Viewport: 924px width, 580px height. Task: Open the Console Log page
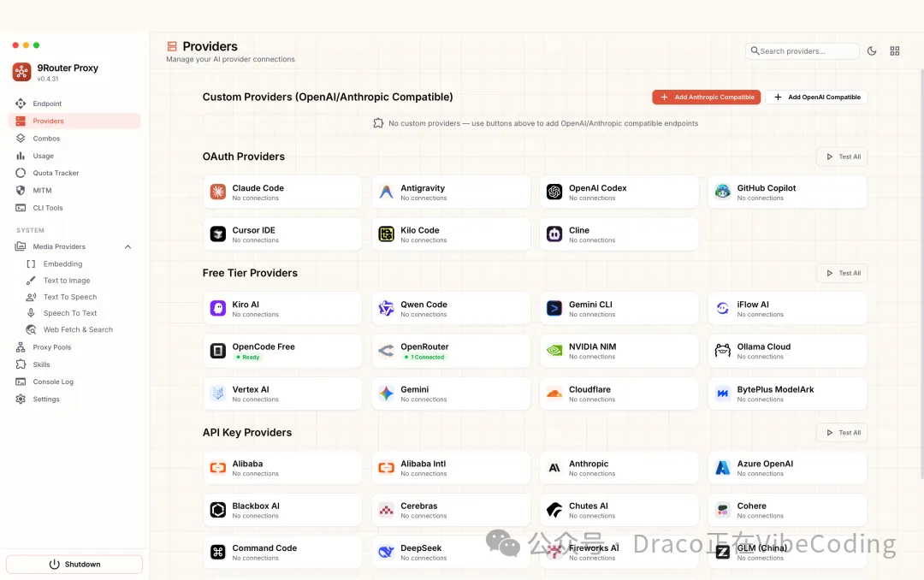[74, 382]
